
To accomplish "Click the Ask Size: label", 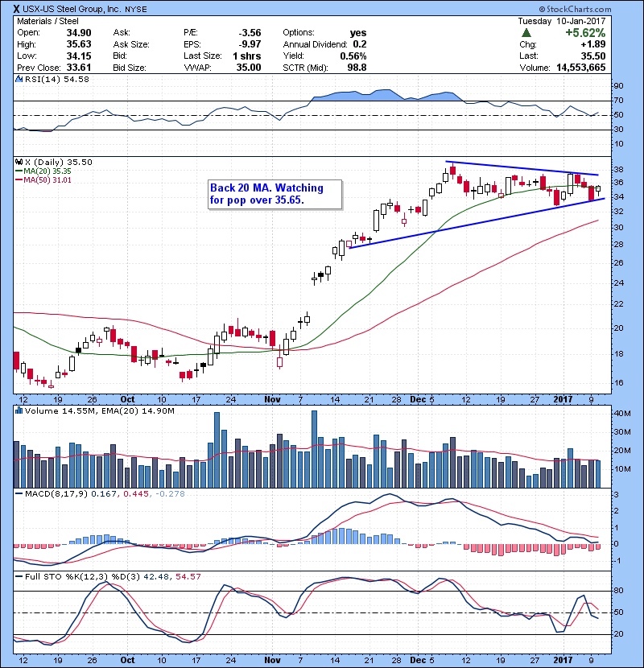I will tap(131, 44).
